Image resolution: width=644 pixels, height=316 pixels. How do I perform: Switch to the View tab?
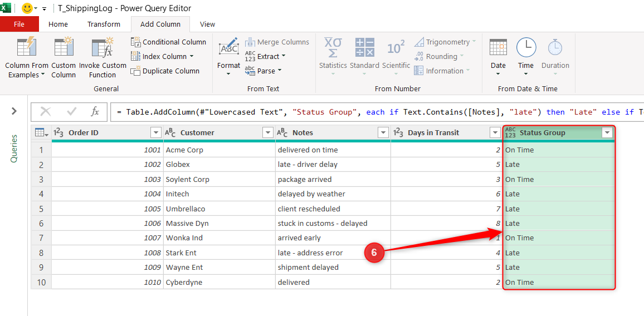(x=207, y=24)
